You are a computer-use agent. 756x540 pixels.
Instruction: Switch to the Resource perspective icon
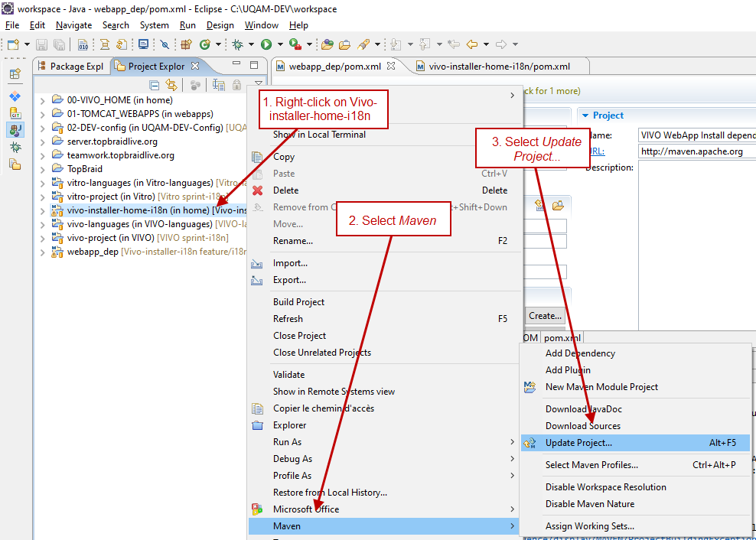click(x=15, y=164)
